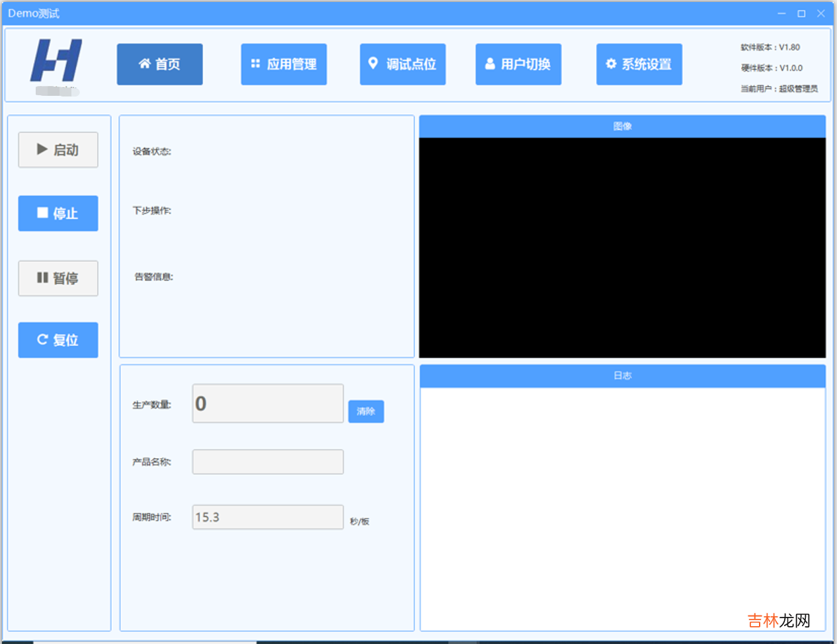Viewport: 837px width, 644px height.
Task: Click the 当前用户 超级管理员 label
Action: click(x=779, y=89)
